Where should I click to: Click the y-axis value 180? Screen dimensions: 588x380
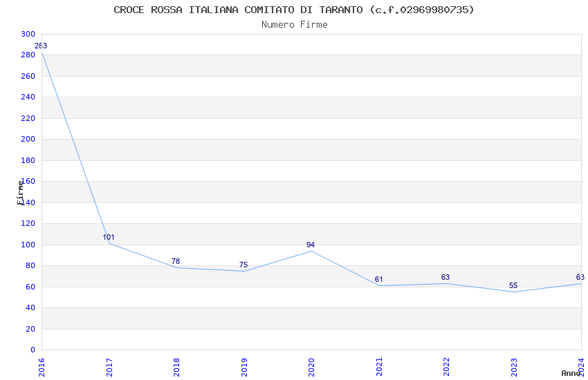click(x=28, y=160)
